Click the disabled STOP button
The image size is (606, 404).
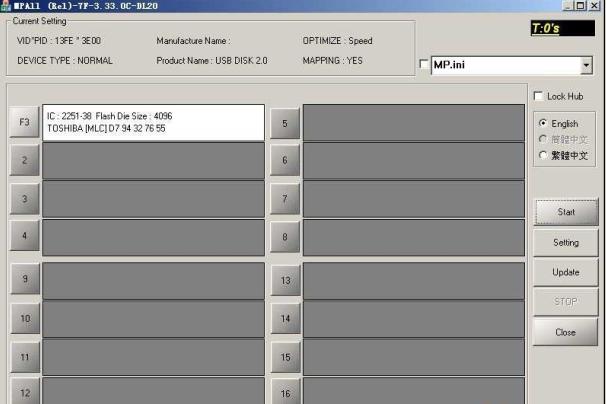coord(566,302)
